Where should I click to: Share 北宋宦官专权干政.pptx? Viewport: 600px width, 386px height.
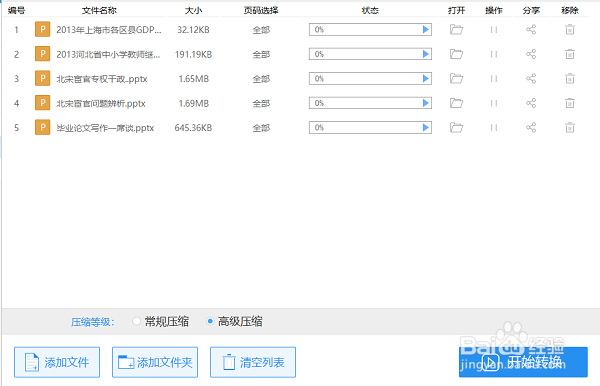(x=531, y=78)
